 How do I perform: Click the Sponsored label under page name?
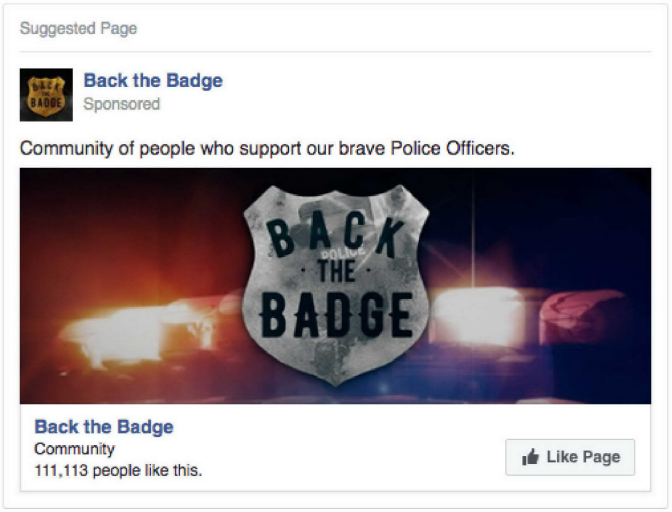[x=121, y=104]
